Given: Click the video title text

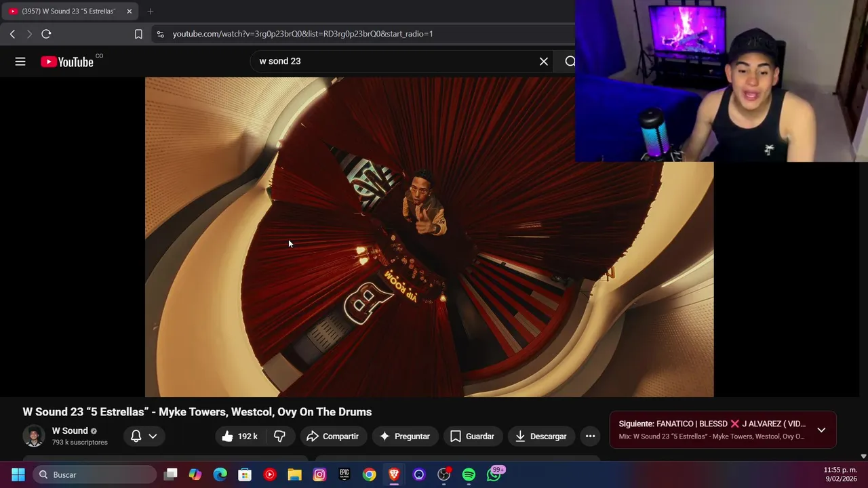Looking at the screenshot, I should pos(197,411).
